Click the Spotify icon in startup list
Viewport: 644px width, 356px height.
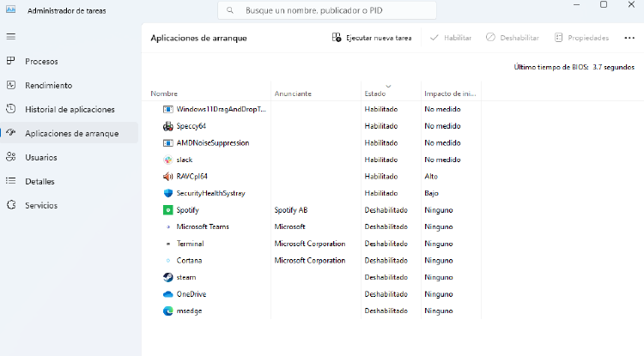pyautogui.click(x=167, y=210)
